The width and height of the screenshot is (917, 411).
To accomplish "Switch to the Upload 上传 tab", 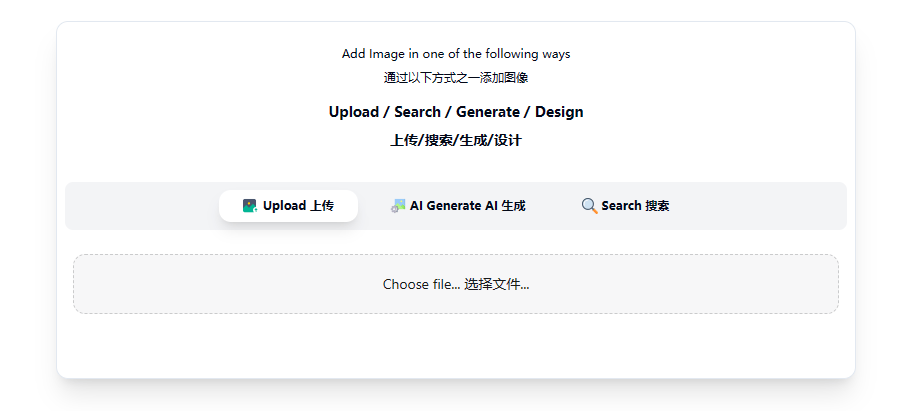I will [x=288, y=206].
